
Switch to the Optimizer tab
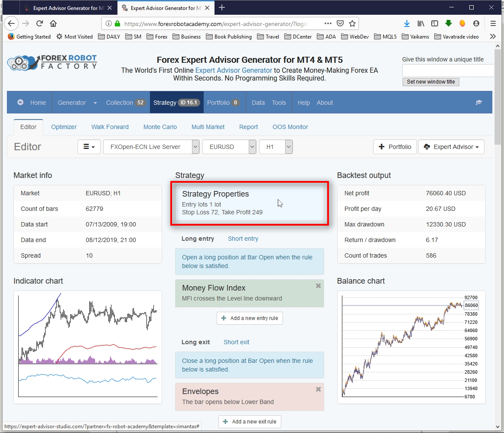tap(64, 127)
